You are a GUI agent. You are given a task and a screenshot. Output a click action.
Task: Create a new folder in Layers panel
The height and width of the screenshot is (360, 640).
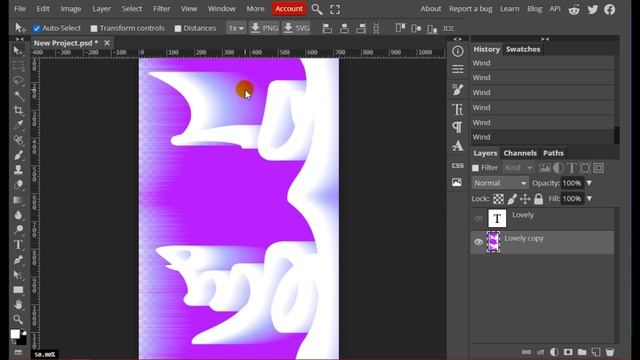[582, 352]
